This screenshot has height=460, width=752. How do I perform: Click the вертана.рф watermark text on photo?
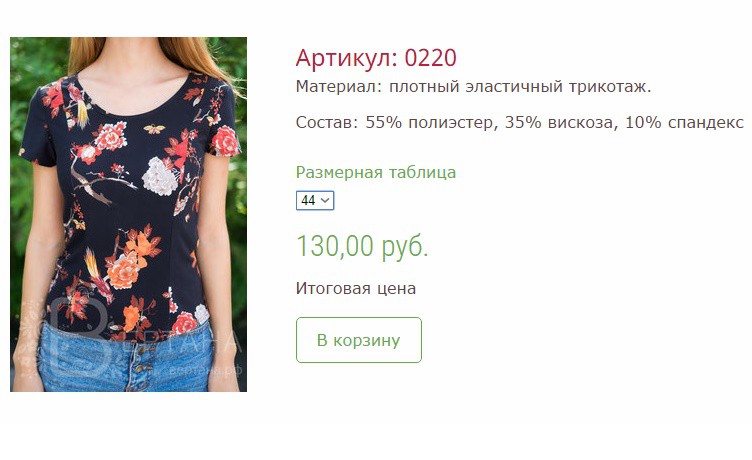(205, 370)
